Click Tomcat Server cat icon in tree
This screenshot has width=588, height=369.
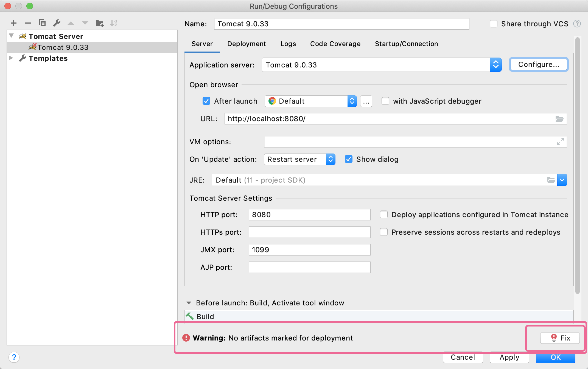point(23,36)
